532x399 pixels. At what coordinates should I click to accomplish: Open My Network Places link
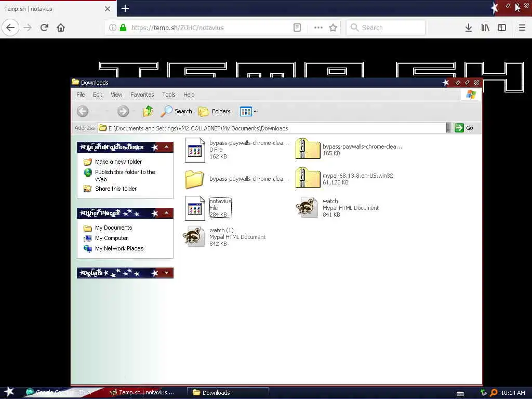[x=119, y=248]
